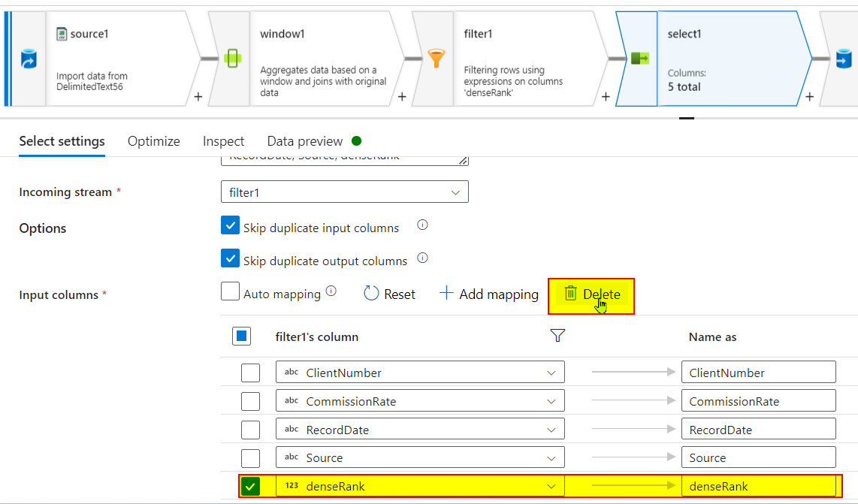The image size is (858, 504).
Task: Enable Auto mapping
Action: tap(231, 291)
